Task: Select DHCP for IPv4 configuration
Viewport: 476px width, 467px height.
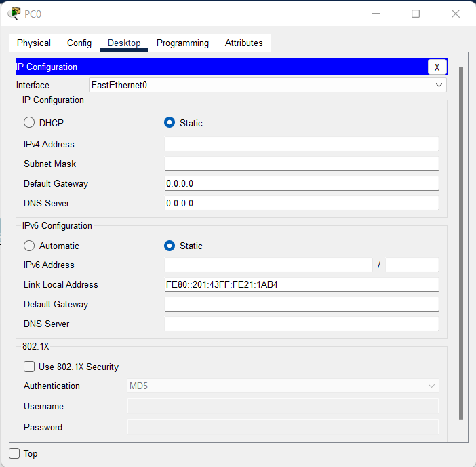Action: [x=29, y=123]
